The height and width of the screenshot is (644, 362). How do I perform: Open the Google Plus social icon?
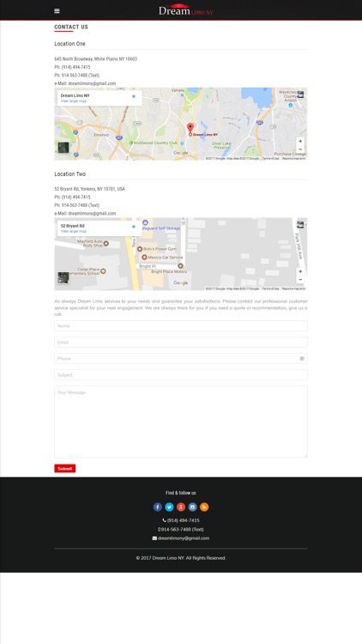coord(181,507)
